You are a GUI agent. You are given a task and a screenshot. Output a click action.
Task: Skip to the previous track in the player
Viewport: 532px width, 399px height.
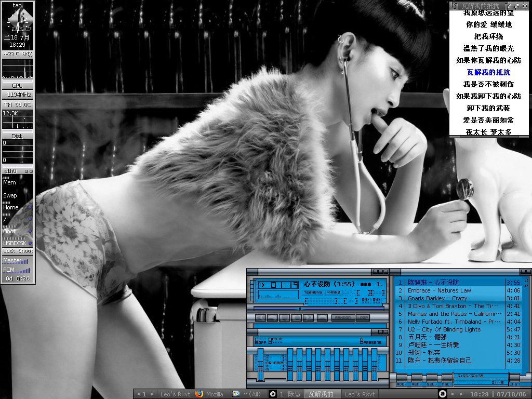(261, 318)
